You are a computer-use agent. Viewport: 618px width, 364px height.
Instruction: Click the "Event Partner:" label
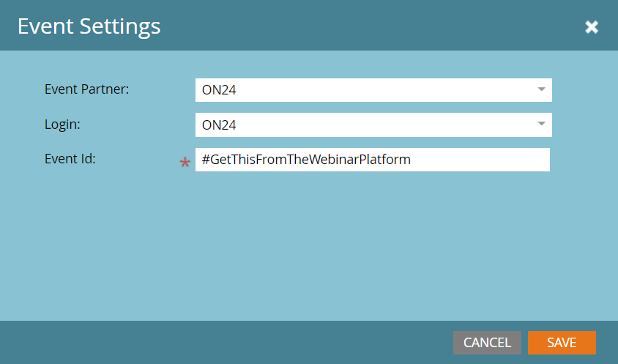pos(86,89)
